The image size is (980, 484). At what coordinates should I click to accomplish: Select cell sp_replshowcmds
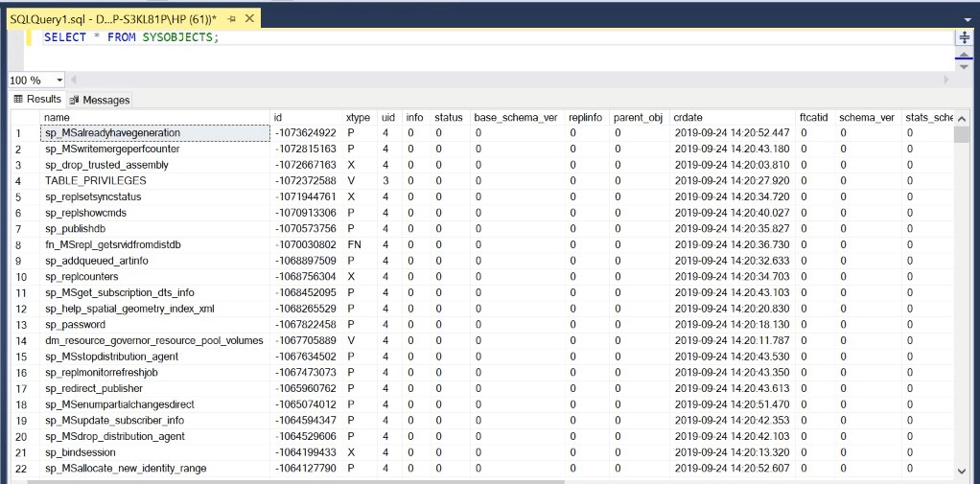[x=155, y=213]
